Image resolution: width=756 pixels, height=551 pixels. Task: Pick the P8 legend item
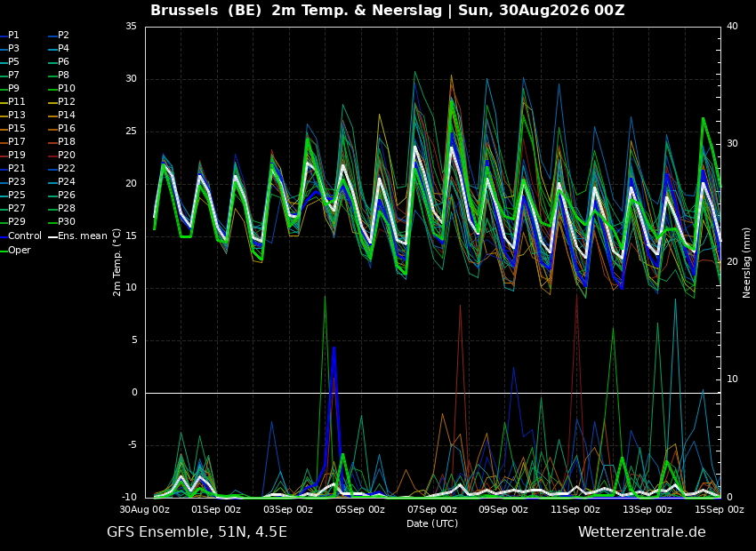[59, 76]
